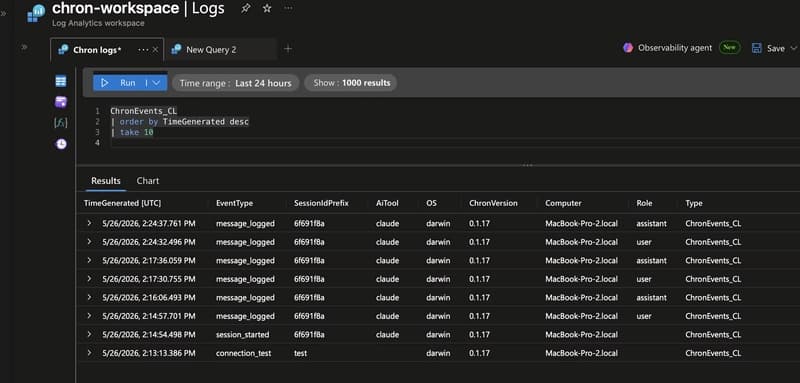800x383 pixels.
Task: Sort by Type column header
Action: 694,203
